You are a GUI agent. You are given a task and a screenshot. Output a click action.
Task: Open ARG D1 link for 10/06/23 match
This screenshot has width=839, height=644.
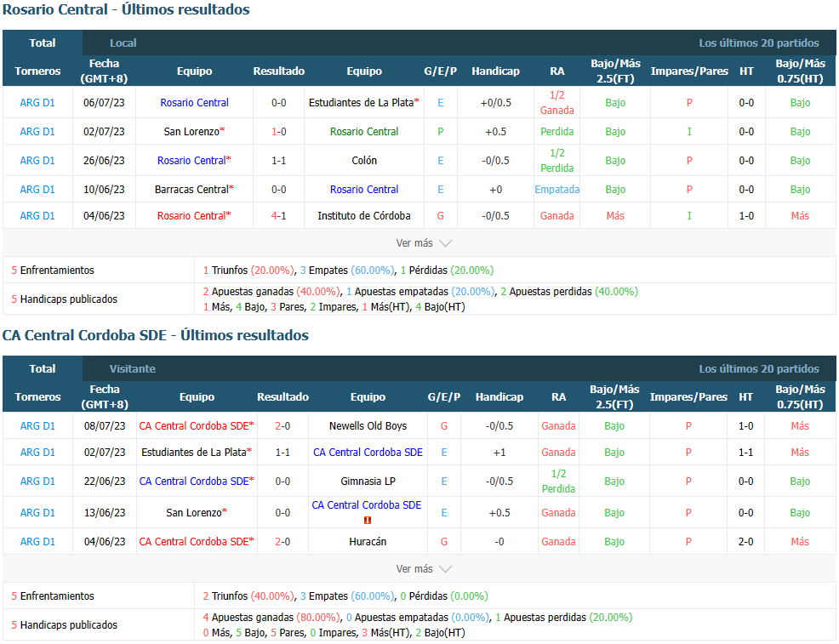[x=37, y=190]
